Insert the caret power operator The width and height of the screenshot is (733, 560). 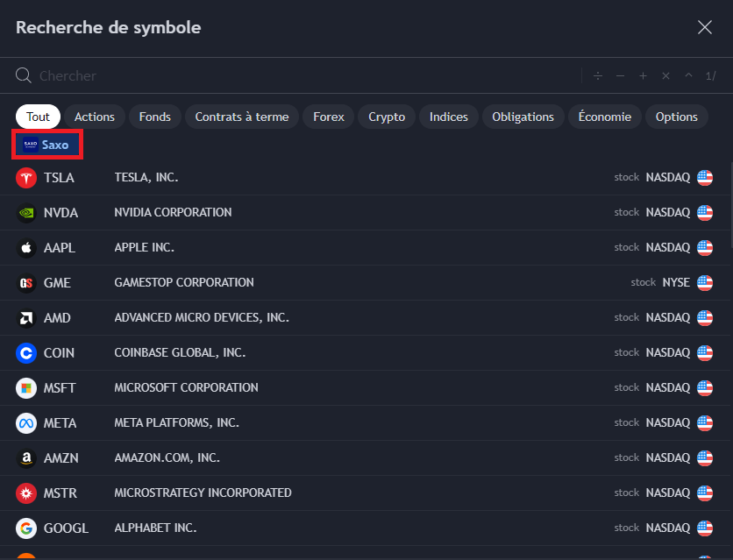(x=688, y=75)
